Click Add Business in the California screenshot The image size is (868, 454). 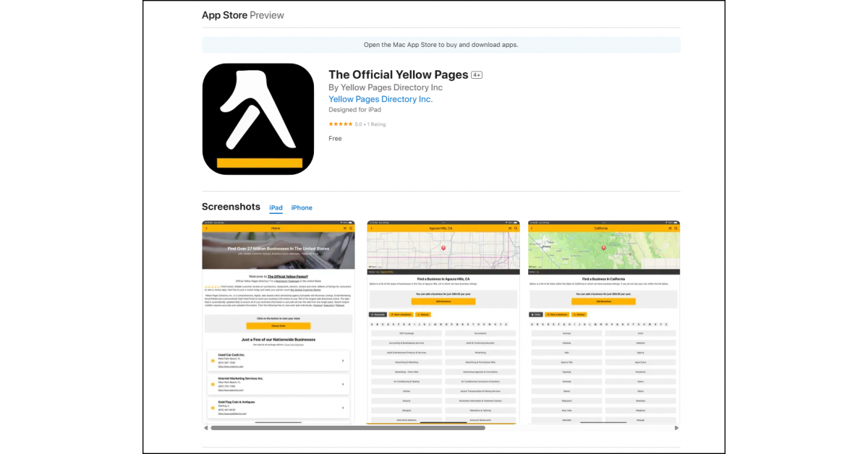tap(603, 301)
